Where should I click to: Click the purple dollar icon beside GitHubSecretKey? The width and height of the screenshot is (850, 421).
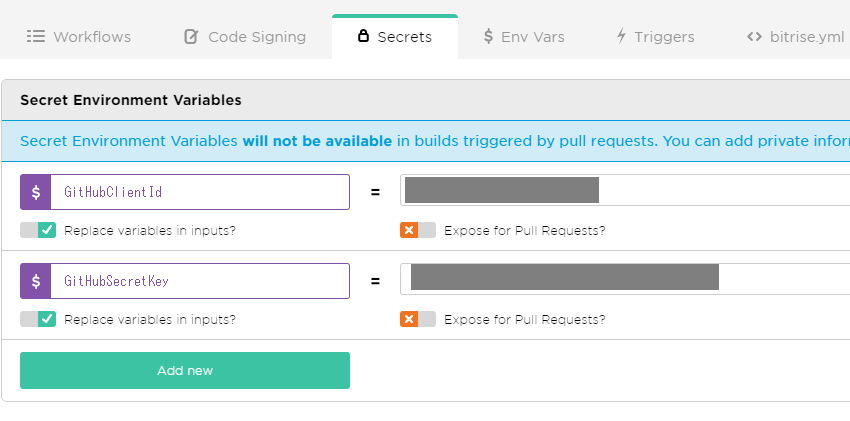click(x=36, y=281)
